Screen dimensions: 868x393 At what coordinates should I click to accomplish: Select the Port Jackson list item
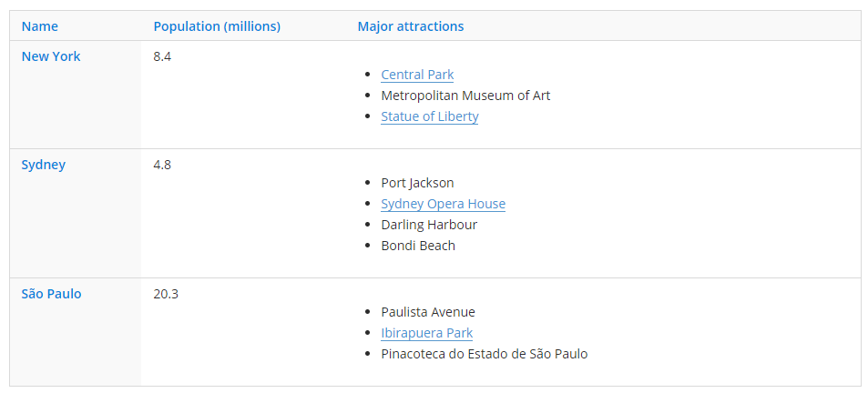coord(417,183)
